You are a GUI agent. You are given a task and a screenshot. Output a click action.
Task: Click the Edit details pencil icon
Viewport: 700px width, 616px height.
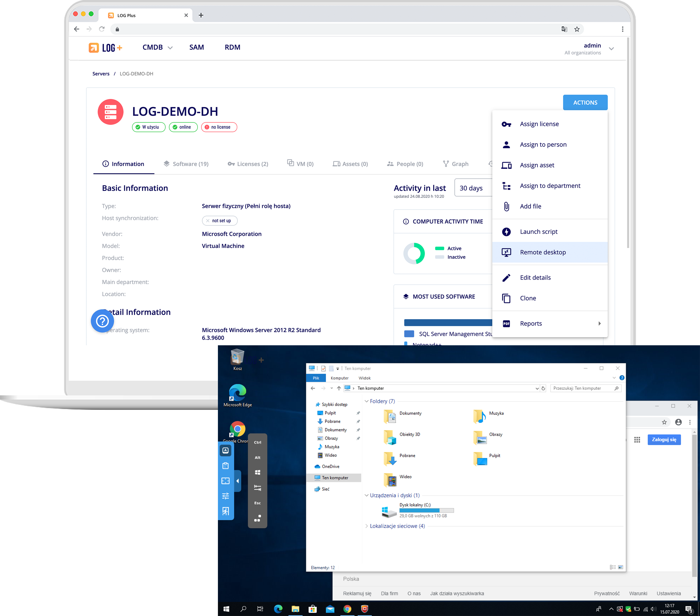pos(506,278)
